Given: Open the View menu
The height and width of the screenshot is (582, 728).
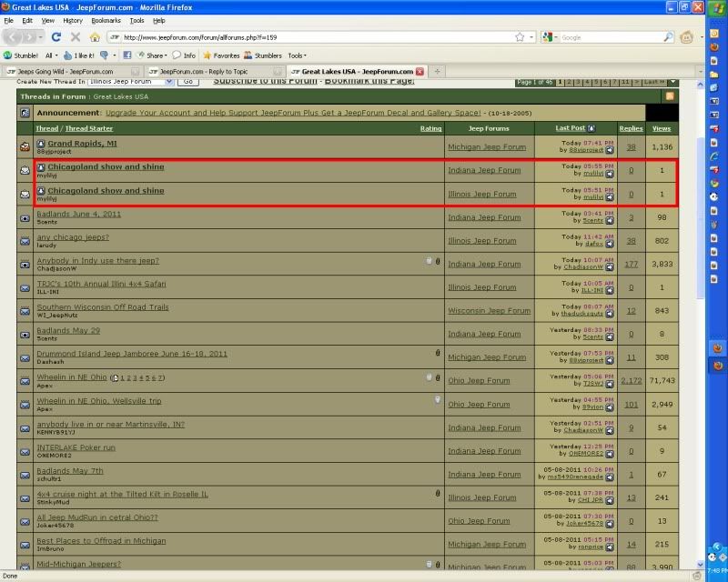Looking at the screenshot, I should (48, 20).
